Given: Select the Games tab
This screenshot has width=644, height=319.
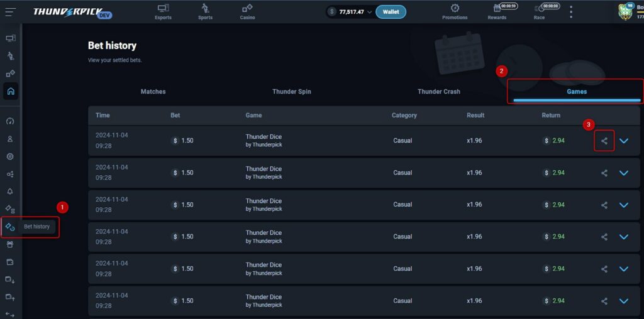Looking at the screenshot, I should coord(577,92).
